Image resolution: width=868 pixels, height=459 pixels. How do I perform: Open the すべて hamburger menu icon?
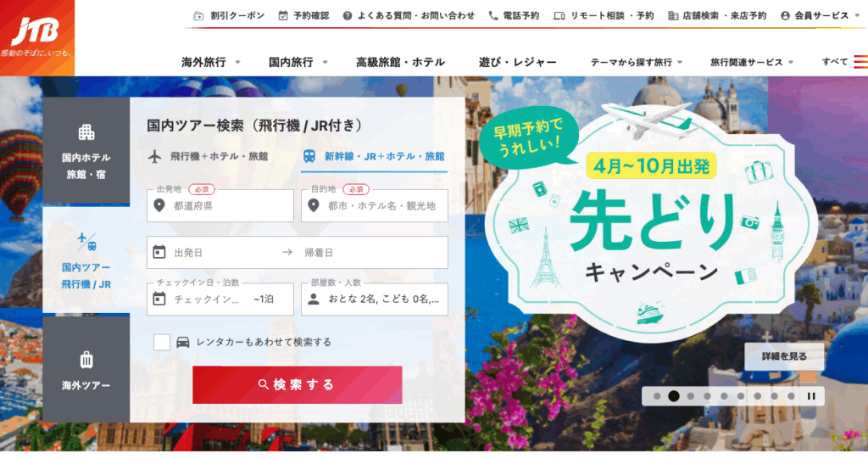861,62
